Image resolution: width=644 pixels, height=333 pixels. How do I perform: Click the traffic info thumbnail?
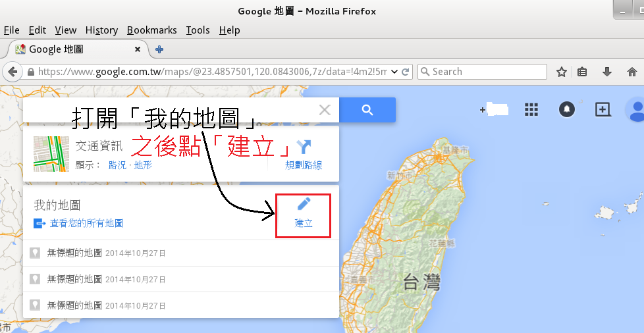(51, 154)
